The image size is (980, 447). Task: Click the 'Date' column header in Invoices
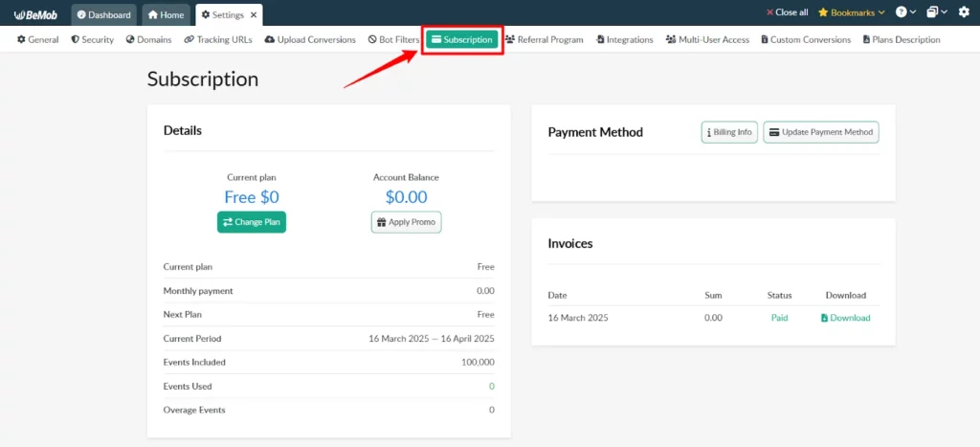[x=558, y=295]
